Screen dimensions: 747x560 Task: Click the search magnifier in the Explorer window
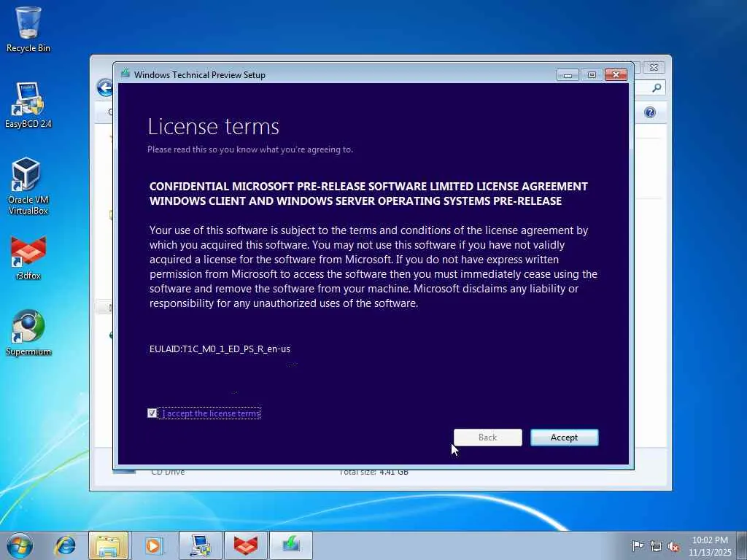coord(657,87)
